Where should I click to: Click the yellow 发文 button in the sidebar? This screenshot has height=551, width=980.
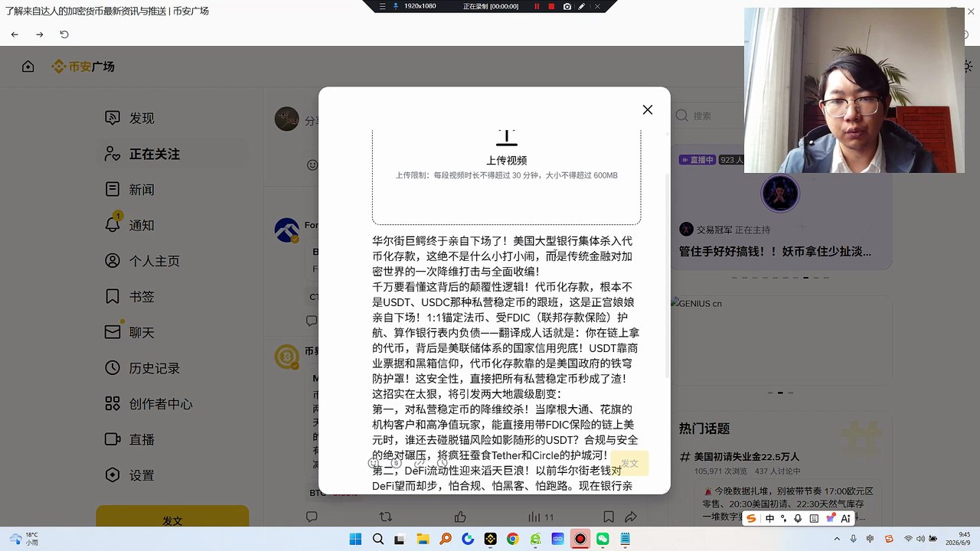click(x=172, y=520)
